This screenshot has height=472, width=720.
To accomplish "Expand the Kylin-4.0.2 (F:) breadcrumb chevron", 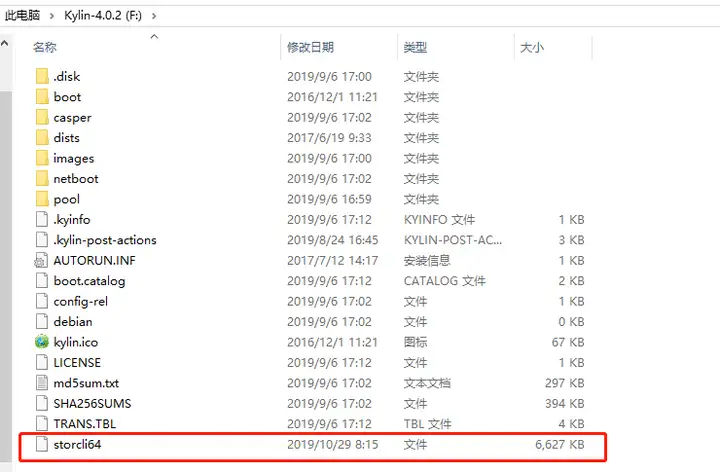I will [154, 16].
